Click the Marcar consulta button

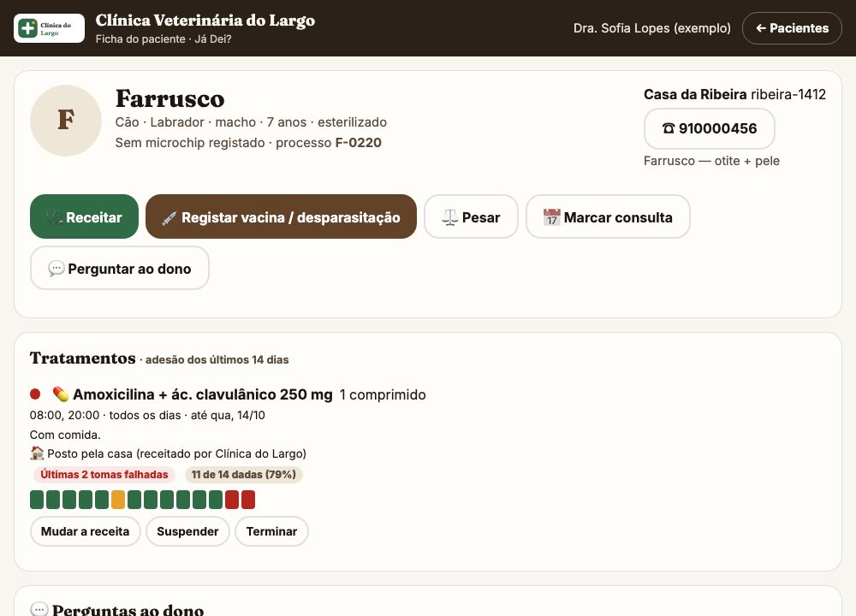(x=608, y=216)
